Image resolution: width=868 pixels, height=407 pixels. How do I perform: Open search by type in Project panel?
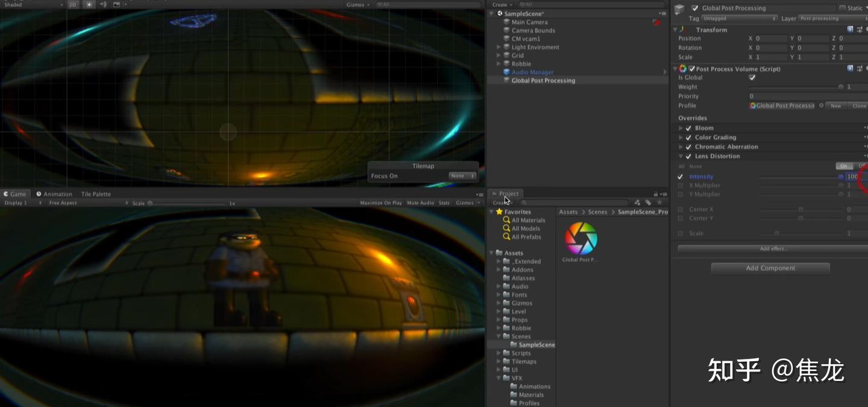coord(638,202)
